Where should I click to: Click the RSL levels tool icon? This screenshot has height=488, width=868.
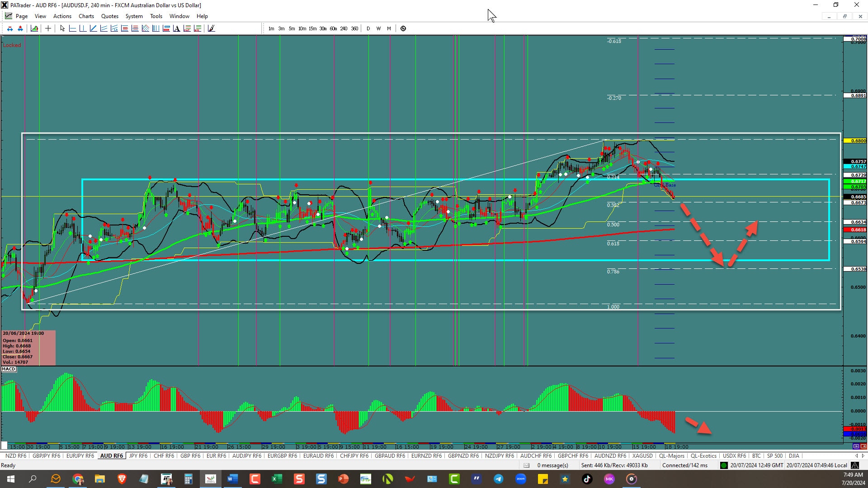pos(197,28)
